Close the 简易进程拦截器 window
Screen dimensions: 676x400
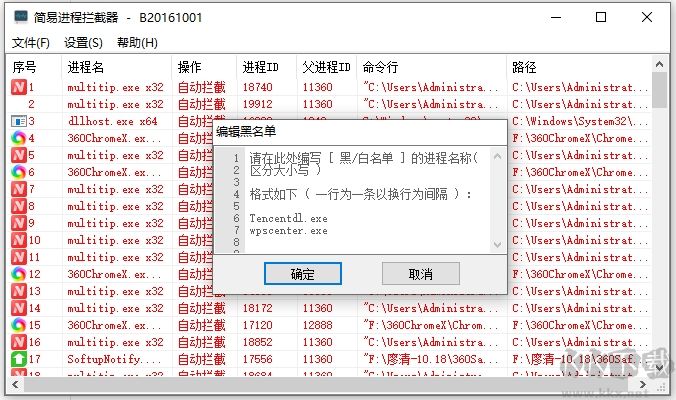647,17
